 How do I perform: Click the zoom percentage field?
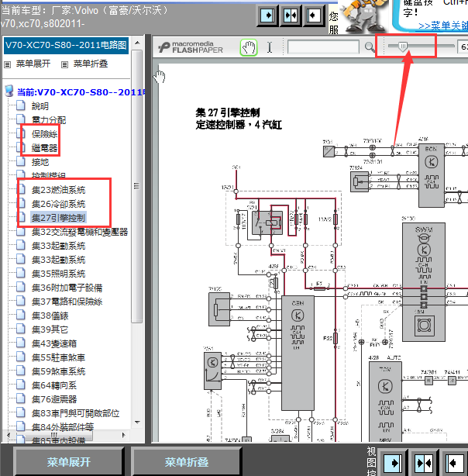tap(463, 47)
